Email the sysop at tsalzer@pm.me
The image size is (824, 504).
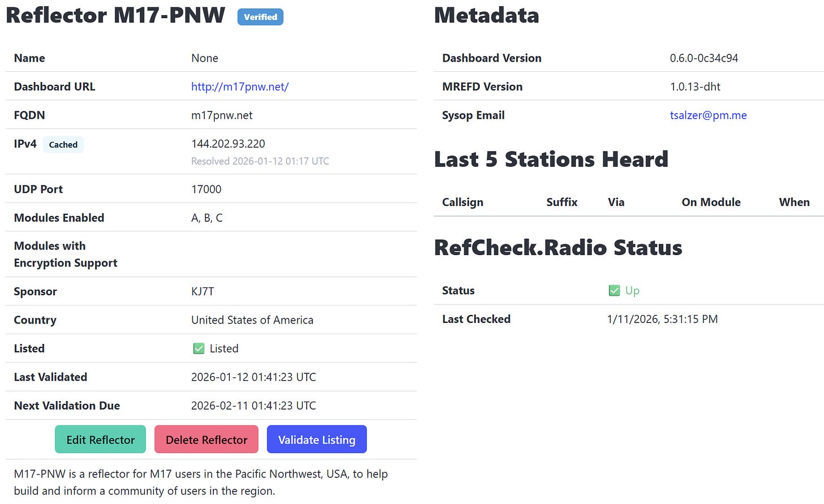(x=708, y=115)
